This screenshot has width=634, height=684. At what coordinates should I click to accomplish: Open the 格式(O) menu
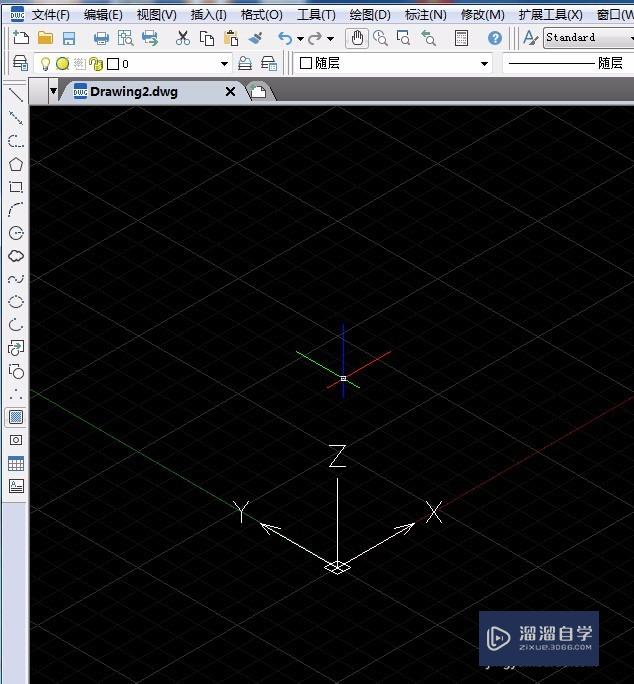[x=261, y=15]
